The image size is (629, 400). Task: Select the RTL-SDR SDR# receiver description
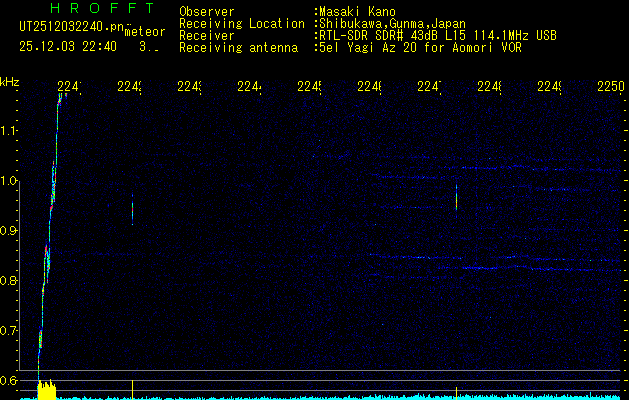(x=436, y=36)
